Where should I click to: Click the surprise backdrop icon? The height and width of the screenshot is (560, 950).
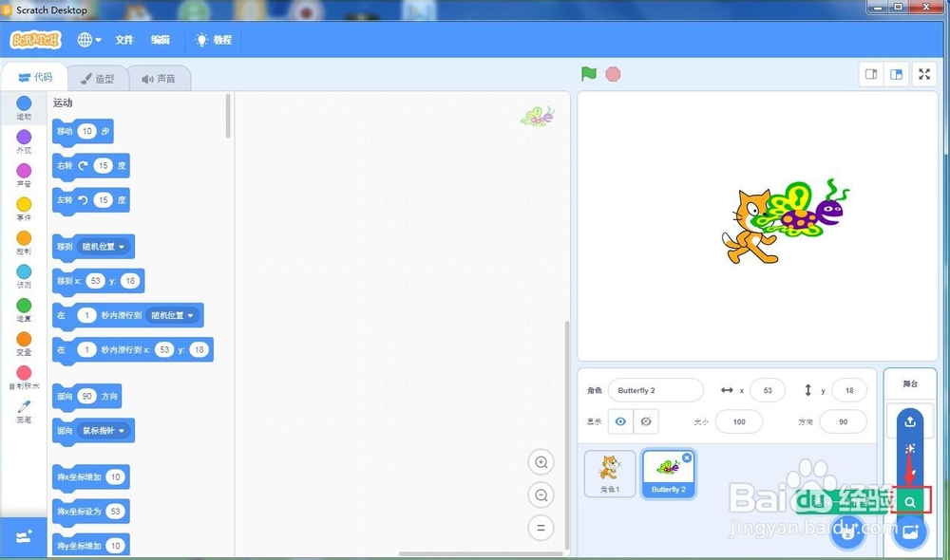[x=910, y=449]
